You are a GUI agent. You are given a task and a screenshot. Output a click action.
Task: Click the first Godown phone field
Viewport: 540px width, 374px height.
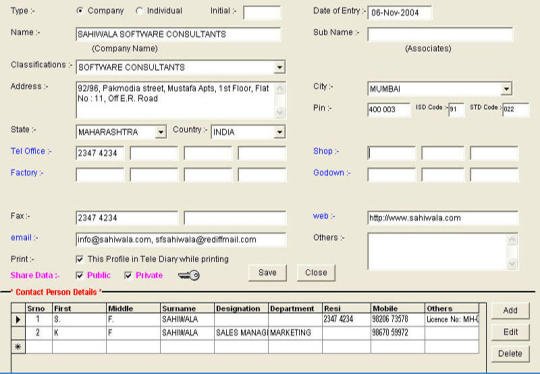coord(392,175)
